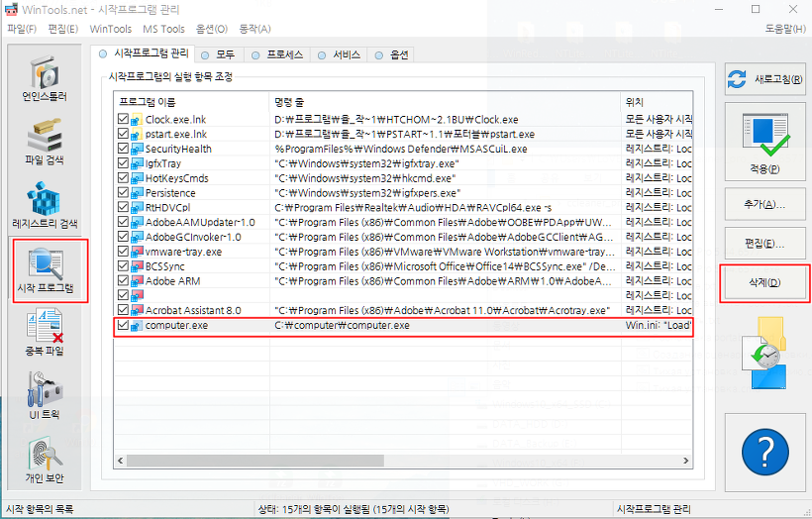Image resolution: width=812 pixels, height=519 pixels.
Task: Click the Adobe ARM entry icon
Action: click(x=137, y=281)
